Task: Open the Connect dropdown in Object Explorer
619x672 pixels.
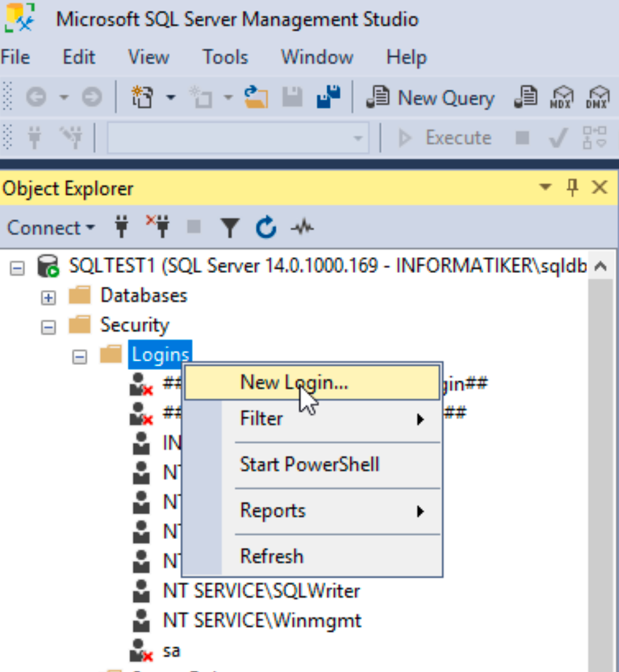Action: pos(51,228)
